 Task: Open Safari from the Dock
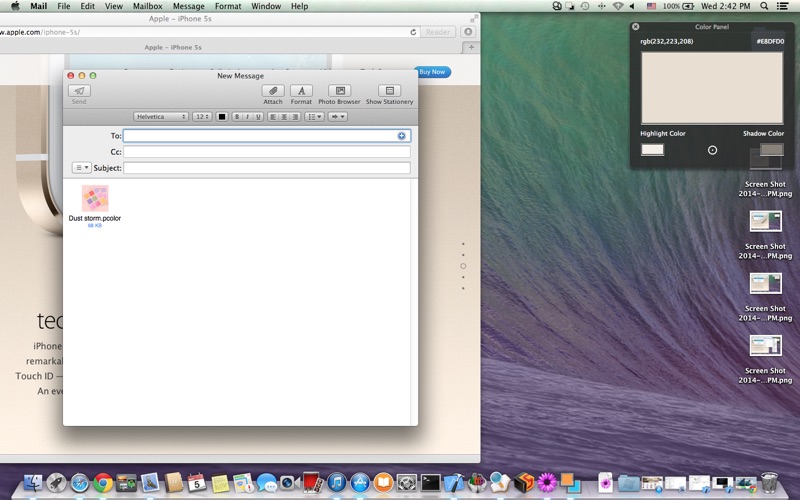point(80,483)
